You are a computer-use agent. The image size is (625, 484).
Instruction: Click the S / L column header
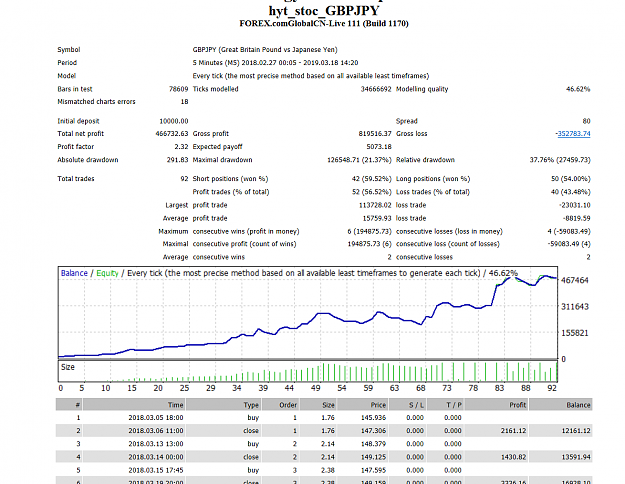tap(407, 405)
